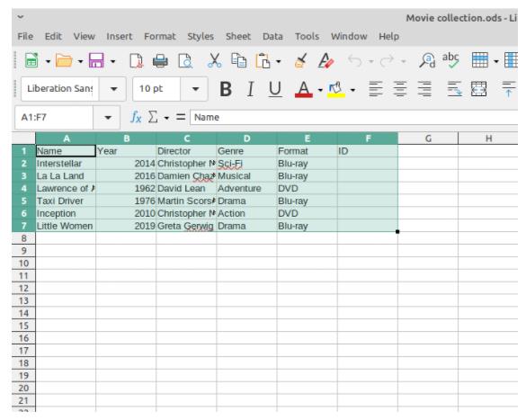Viewport: 526px width, 420px height.
Task: Open the Tools menu
Action: [x=307, y=36]
